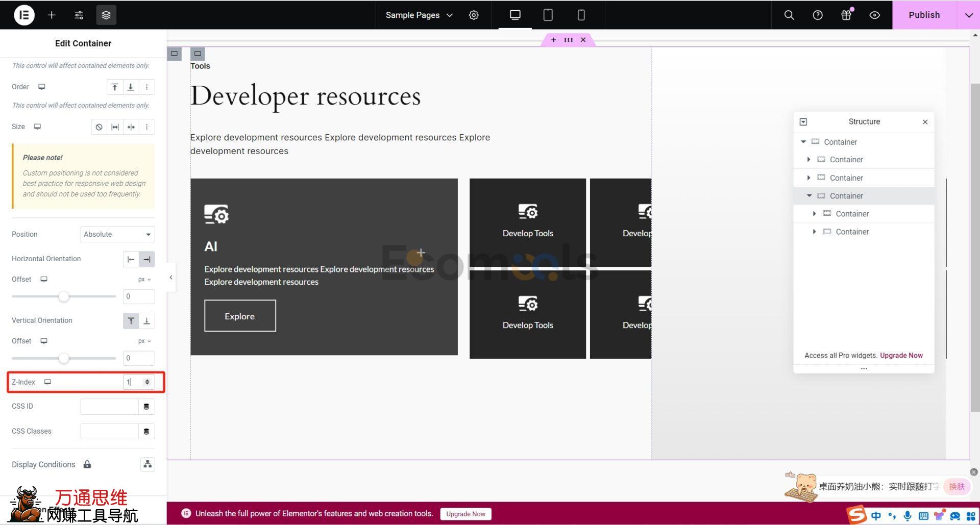Switch to tablet portrait view

548,15
